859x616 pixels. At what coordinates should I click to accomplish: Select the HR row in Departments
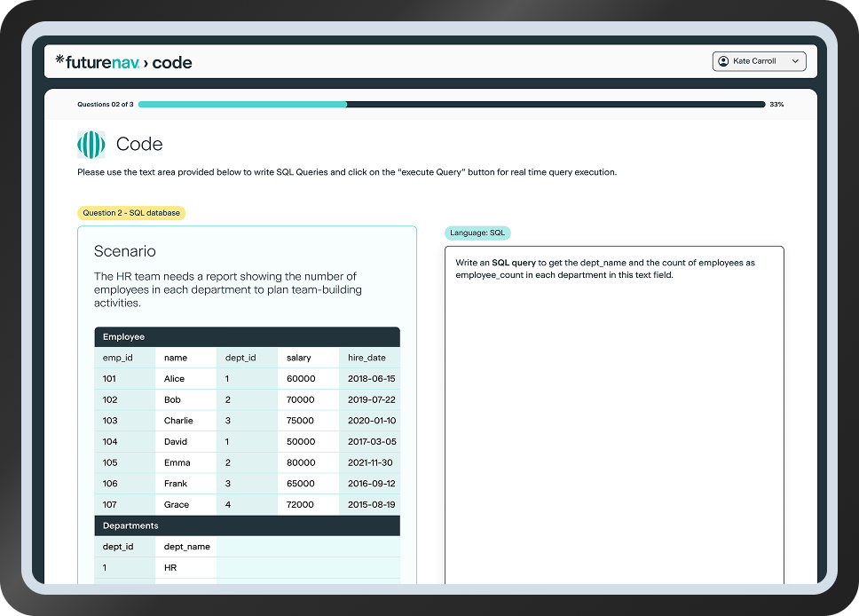point(170,567)
